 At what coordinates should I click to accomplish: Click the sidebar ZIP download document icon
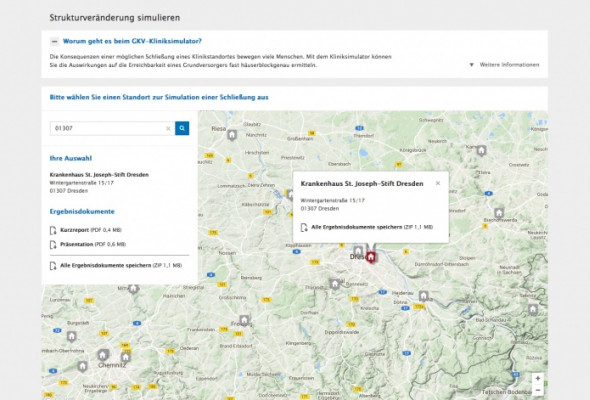53,266
